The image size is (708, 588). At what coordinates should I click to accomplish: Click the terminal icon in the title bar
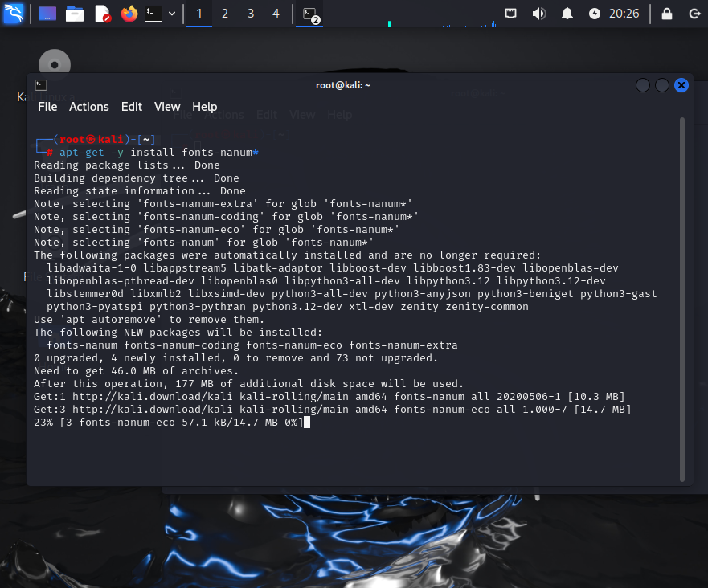[41, 85]
